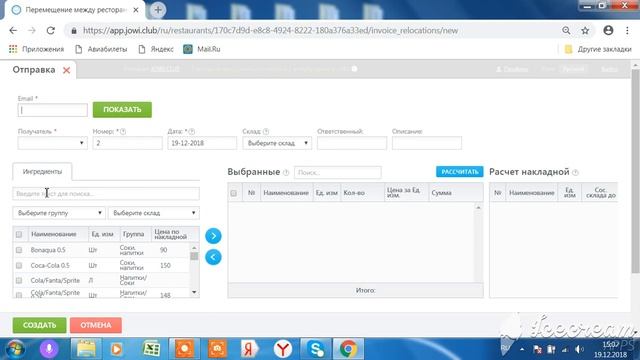Open Yandex browser red Y taskbar icon

tap(282, 349)
